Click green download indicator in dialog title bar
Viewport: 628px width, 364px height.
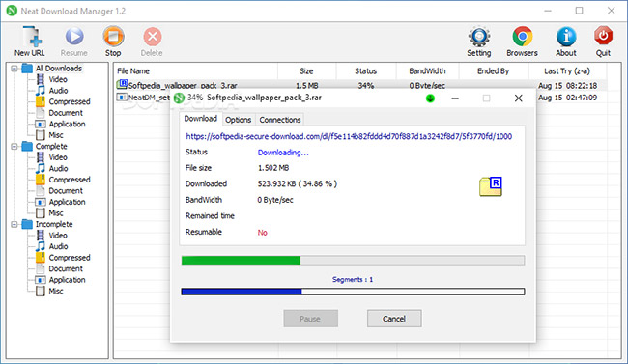pos(430,98)
